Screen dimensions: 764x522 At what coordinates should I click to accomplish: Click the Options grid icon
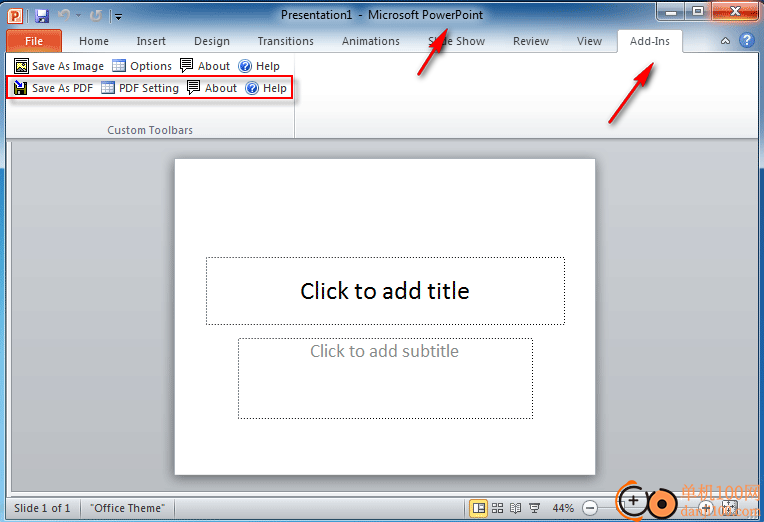[119, 66]
